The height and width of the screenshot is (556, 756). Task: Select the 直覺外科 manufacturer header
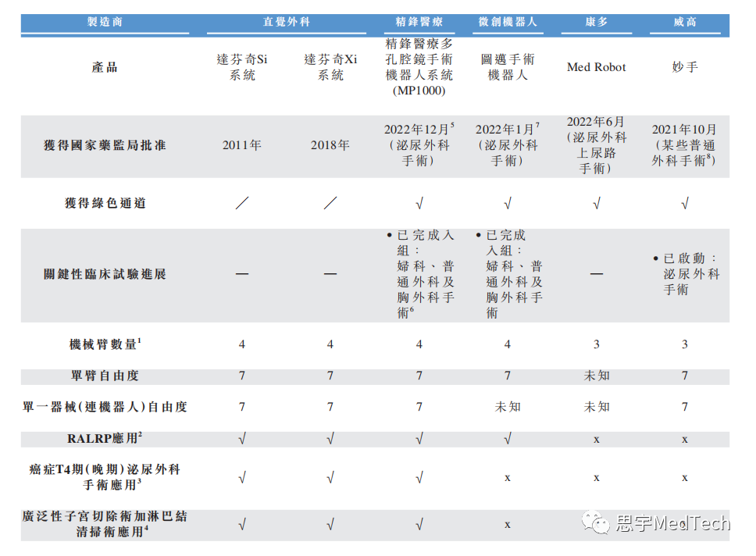(x=287, y=22)
